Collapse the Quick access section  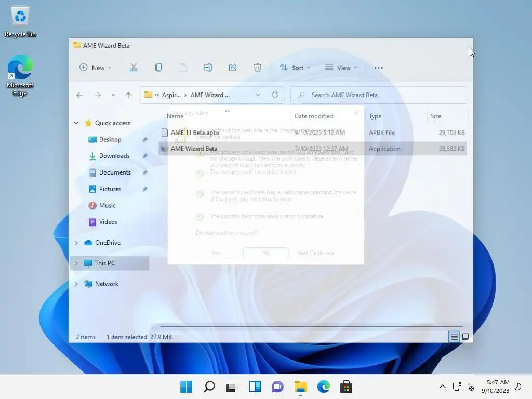tap(76, 123)
